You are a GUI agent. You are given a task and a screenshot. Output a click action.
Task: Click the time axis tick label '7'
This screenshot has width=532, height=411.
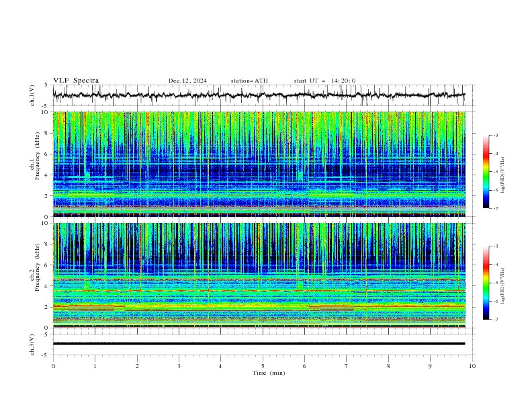347,366
